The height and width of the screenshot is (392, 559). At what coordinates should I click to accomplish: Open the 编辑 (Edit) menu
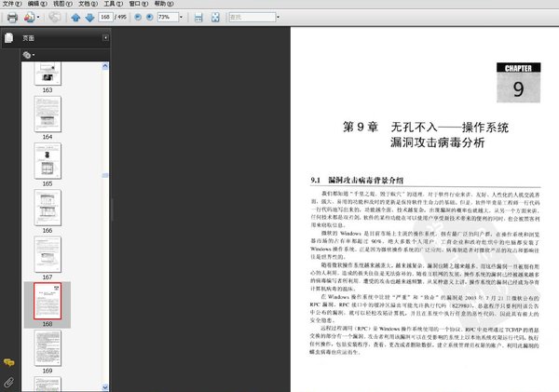[x=37, y=4]
